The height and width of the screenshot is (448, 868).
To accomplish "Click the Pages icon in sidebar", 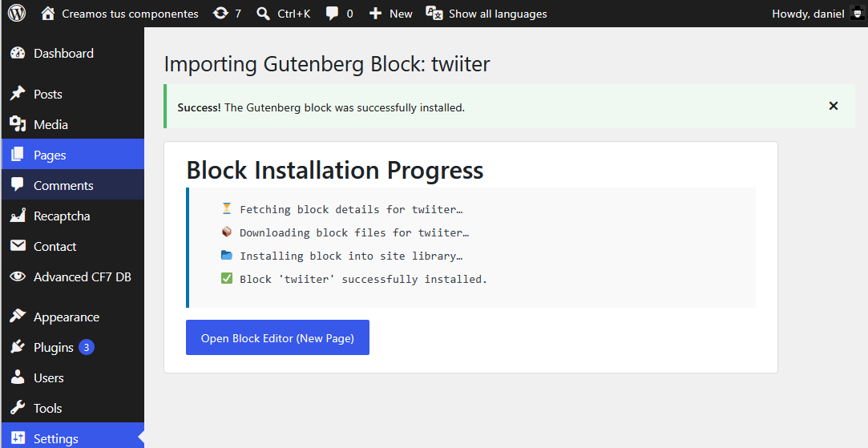I will coord(18,155).
